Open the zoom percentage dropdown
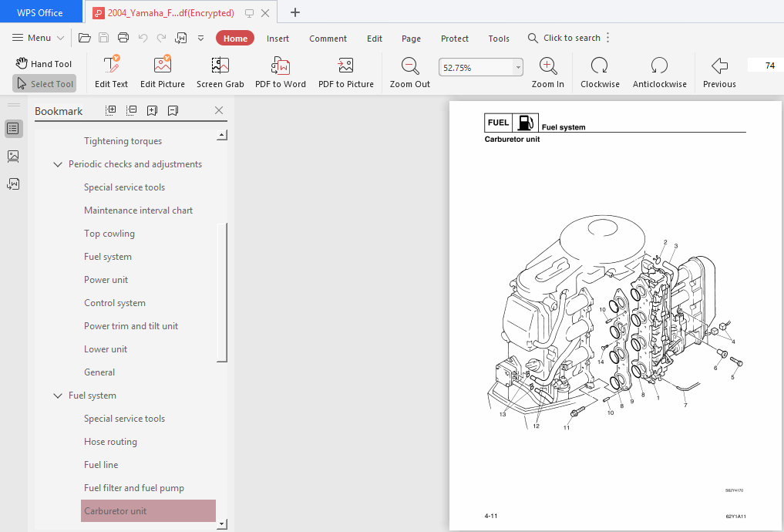The width and height of the screenshot is (784, 532). coord(518,68)
